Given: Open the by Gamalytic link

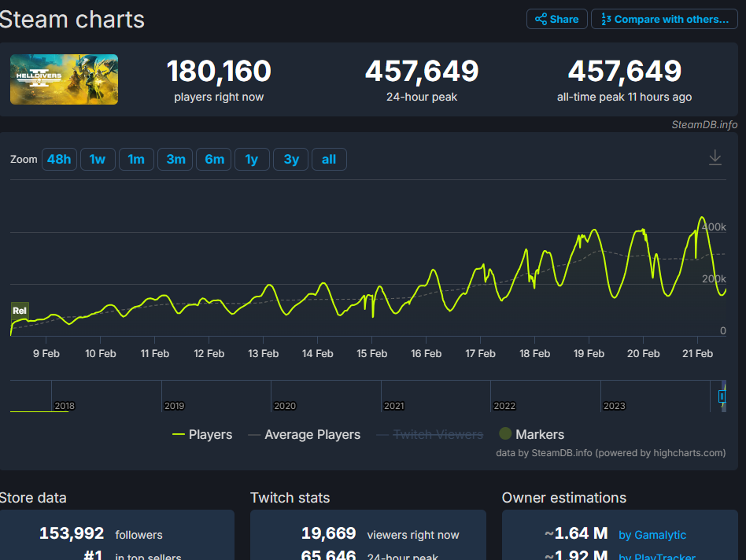Looking at the screenshot, I should tap(652, 535).
